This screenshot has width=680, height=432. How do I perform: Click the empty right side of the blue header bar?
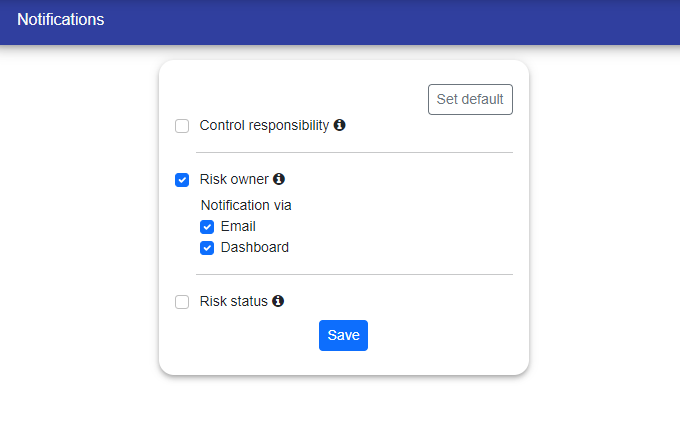500,22
